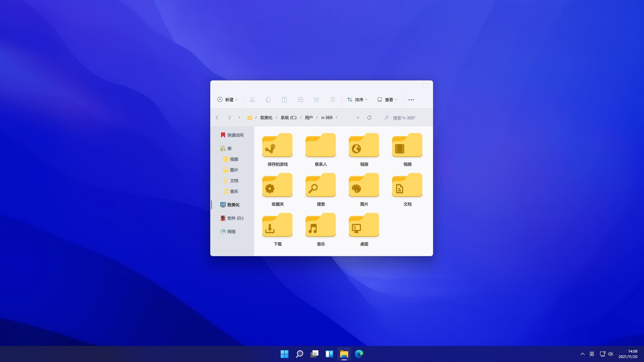Click the Paste clipboard icon

[x=284, y=100]
